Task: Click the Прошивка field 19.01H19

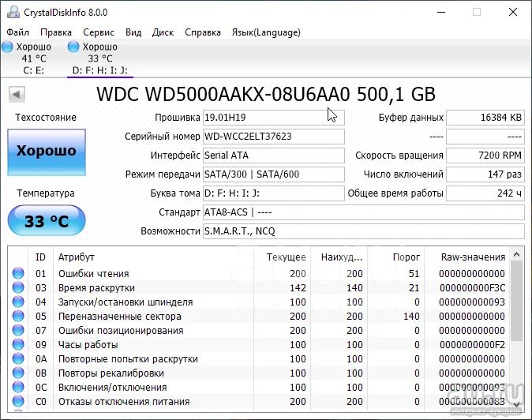Action: 274,118
